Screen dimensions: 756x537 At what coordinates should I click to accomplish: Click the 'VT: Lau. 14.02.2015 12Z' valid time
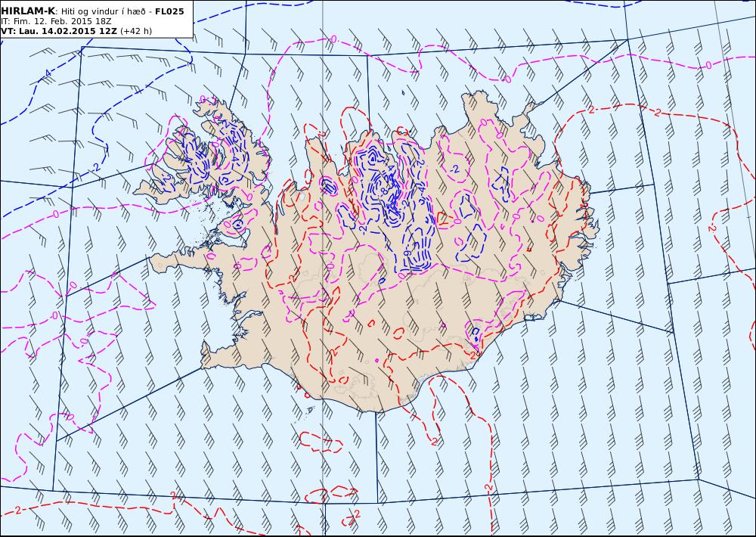(59, 31)
